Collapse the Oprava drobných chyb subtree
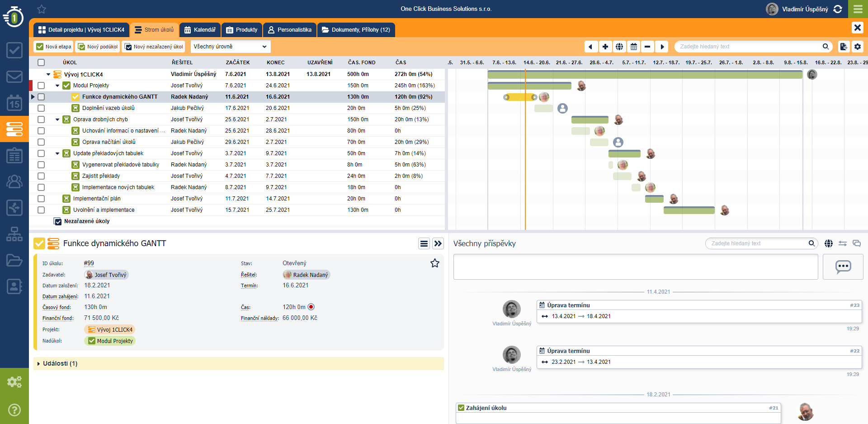868x424 pixels. pyautogui.click(x=57, y=119)
